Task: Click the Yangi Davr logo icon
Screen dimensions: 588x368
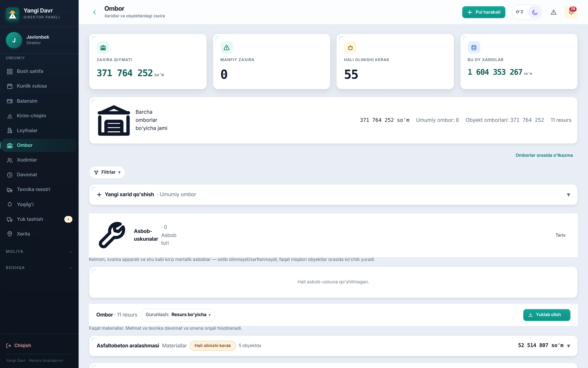Action: pyautogui.click(x=12, y=14)
